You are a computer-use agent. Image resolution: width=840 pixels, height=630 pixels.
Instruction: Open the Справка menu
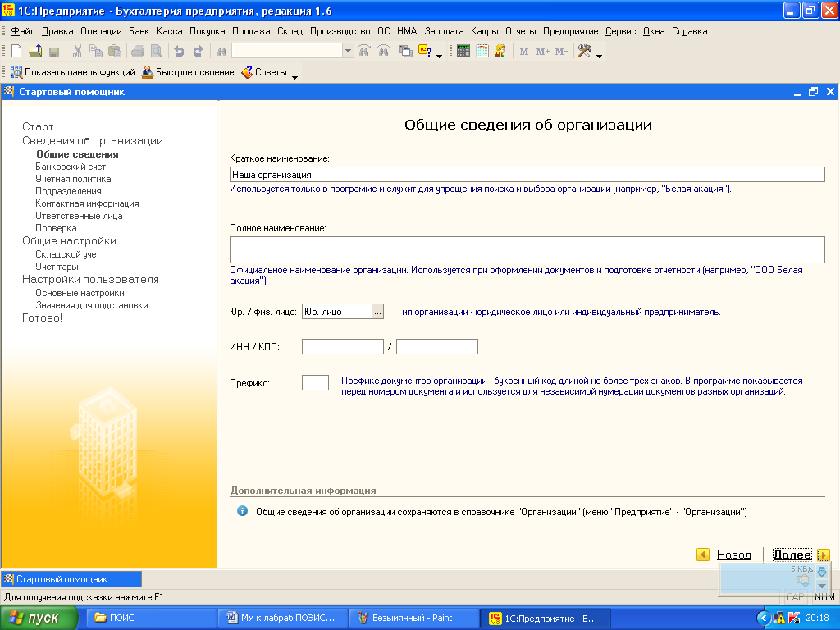tap(689, 31)
